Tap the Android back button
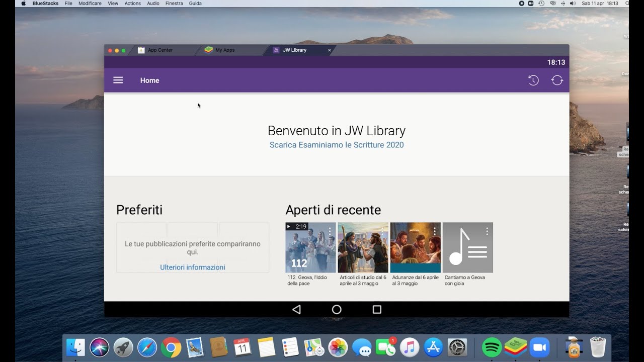Viewport: 644px width, 362px height. (296, 310)
